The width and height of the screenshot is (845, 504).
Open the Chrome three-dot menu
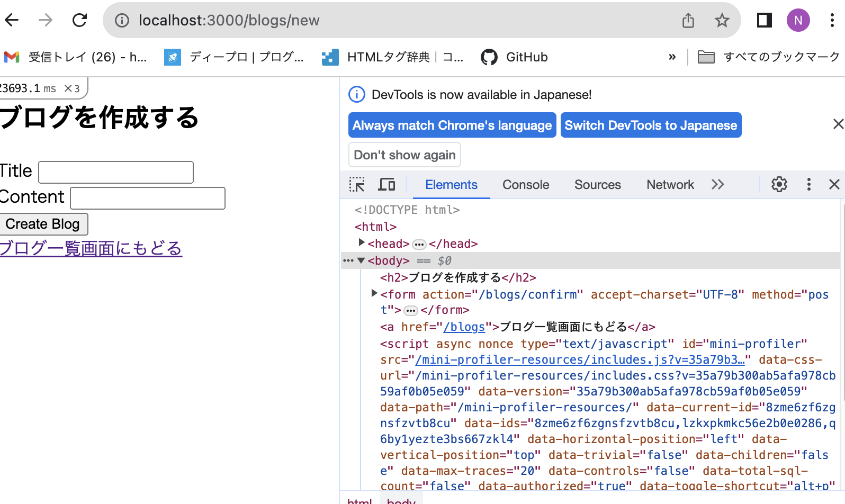pos(832,20)
